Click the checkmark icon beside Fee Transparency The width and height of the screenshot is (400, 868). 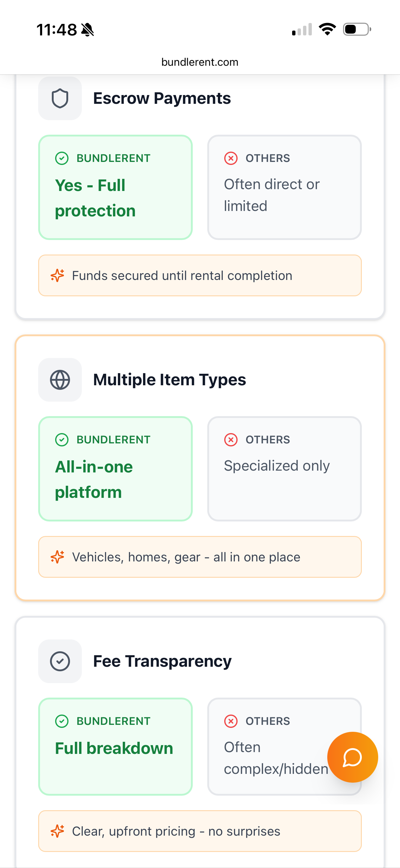(x=60, y=661)
